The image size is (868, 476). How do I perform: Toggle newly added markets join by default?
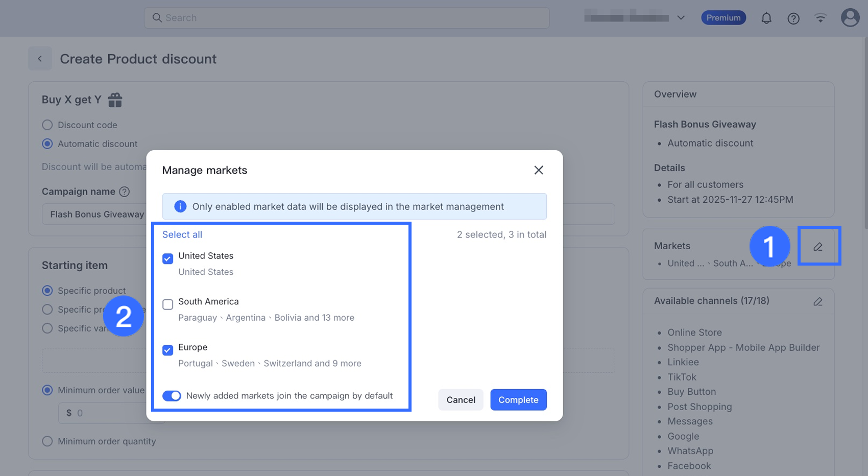172,396
